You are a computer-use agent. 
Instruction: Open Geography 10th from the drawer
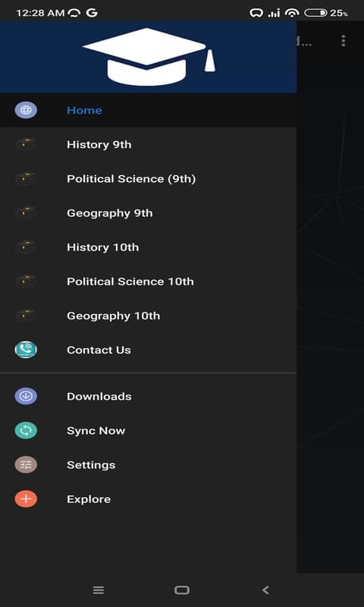(x=148, y=316)
